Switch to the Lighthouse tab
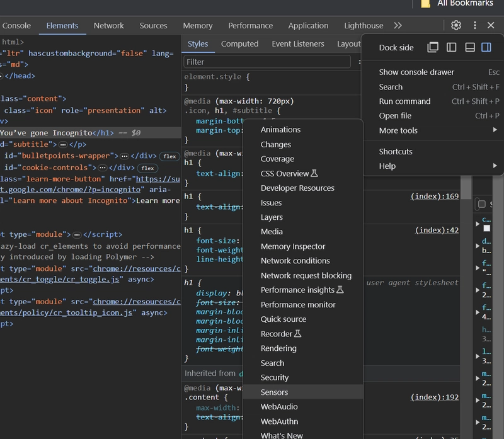The width and height of the screenshot is (504, 439). click(364, 25)
